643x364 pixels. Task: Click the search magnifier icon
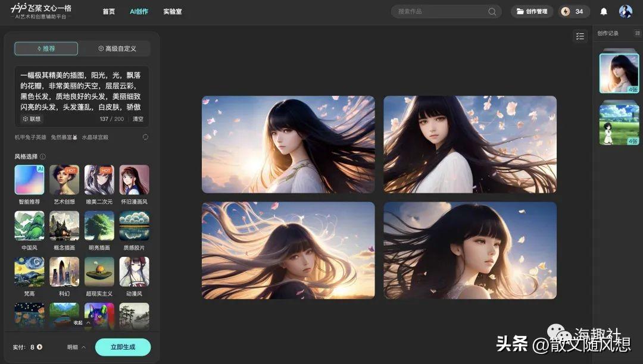click(x=492, y=11)
